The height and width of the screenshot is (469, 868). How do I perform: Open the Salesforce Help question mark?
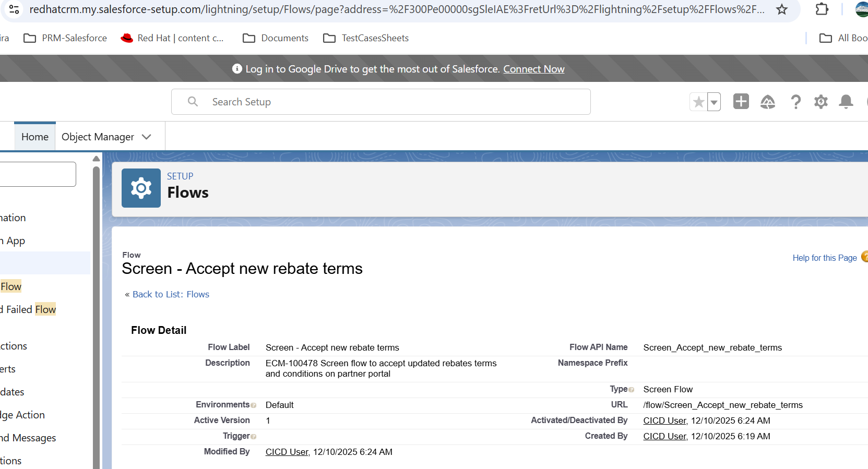click(795, 102)
